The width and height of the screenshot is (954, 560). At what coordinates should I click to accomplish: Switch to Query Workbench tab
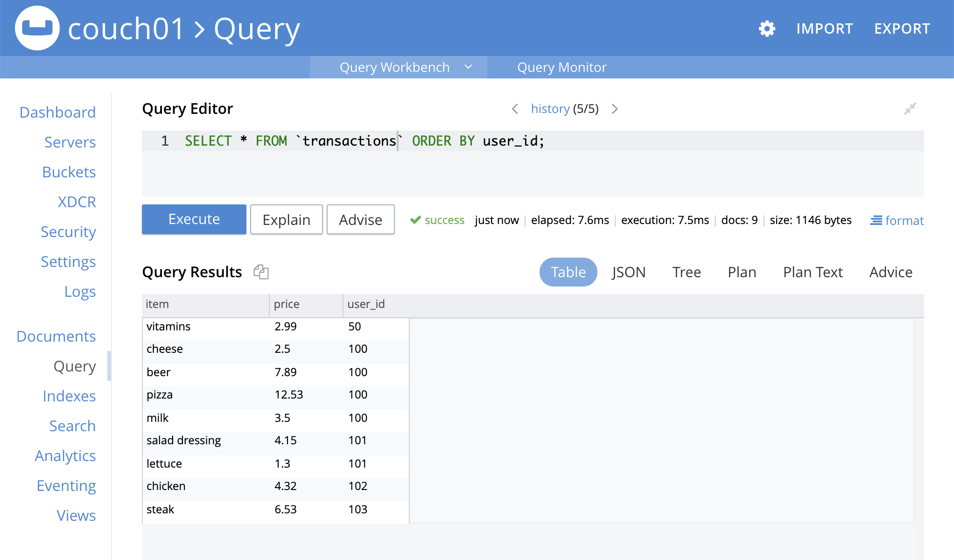(x=394, y=67)
